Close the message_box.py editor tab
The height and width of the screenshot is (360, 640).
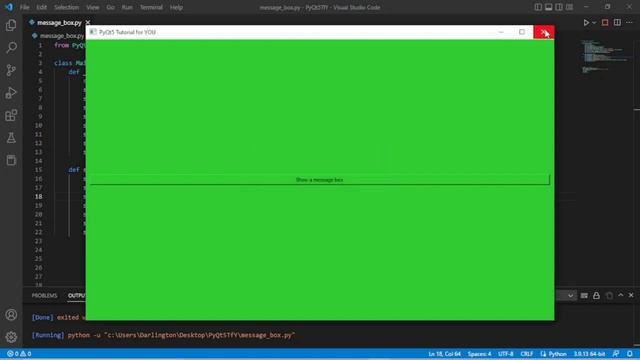coord(88,23)
